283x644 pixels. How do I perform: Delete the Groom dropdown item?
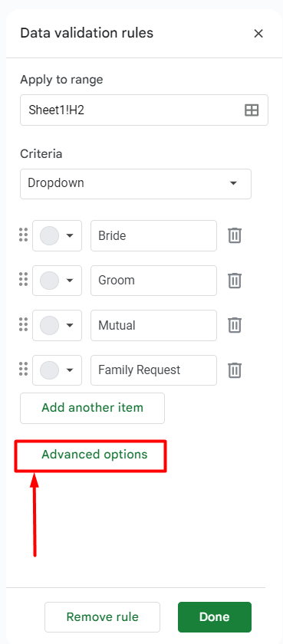(x=235, y=281)
